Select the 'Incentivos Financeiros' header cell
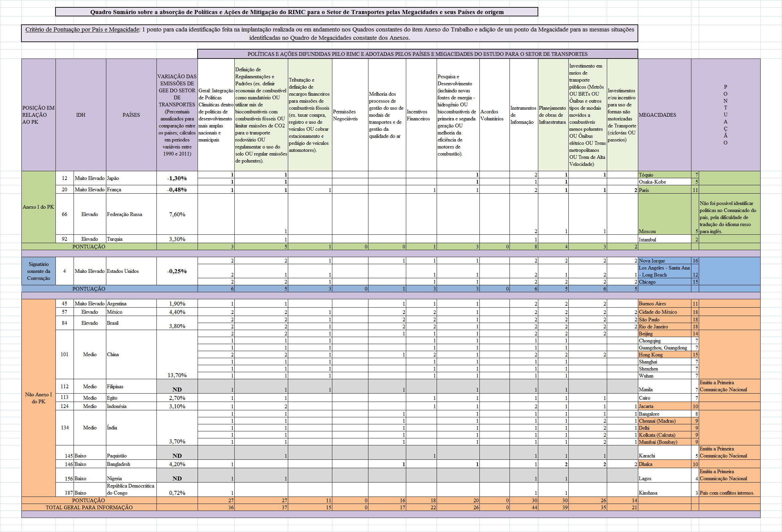782x532 pixels. point(421,115)
